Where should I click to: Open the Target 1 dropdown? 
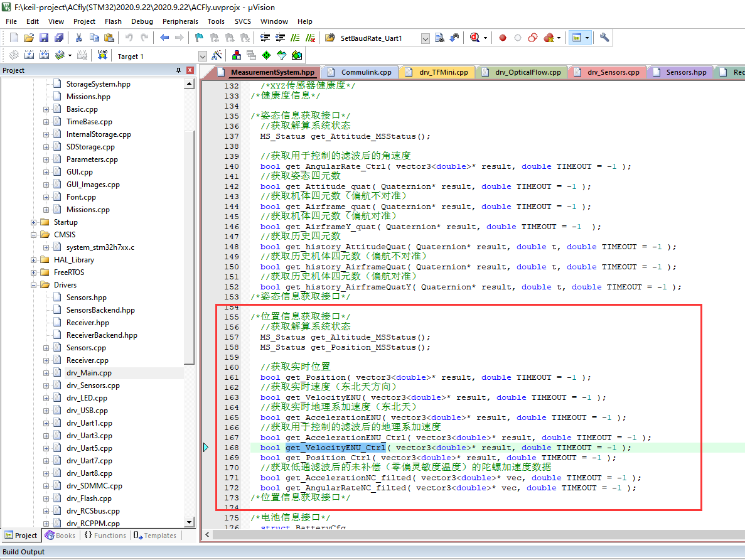click(202, 56)
